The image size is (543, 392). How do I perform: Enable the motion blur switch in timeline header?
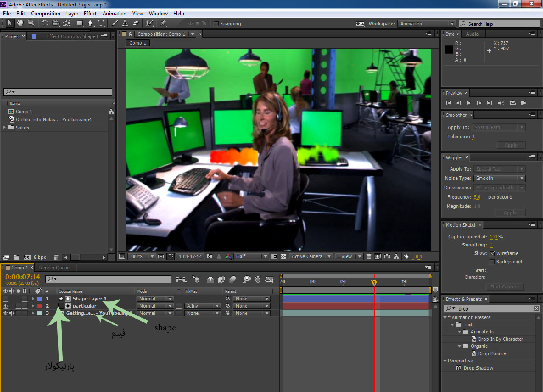point(232,279)
